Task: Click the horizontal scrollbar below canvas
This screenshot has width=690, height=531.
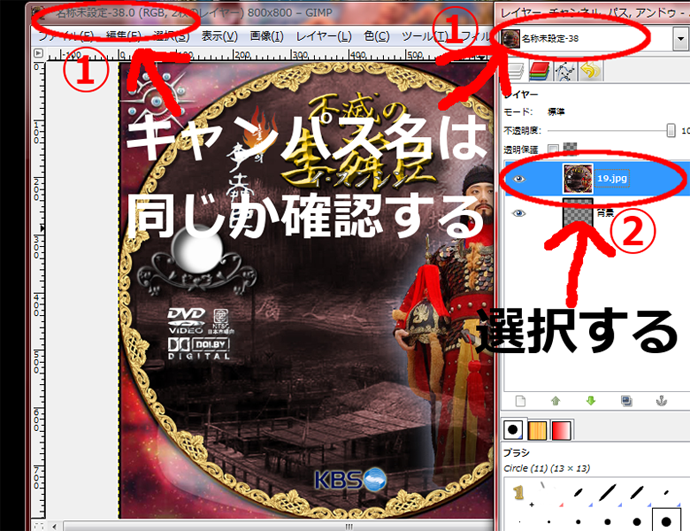Action: click(x=277, y=526)
